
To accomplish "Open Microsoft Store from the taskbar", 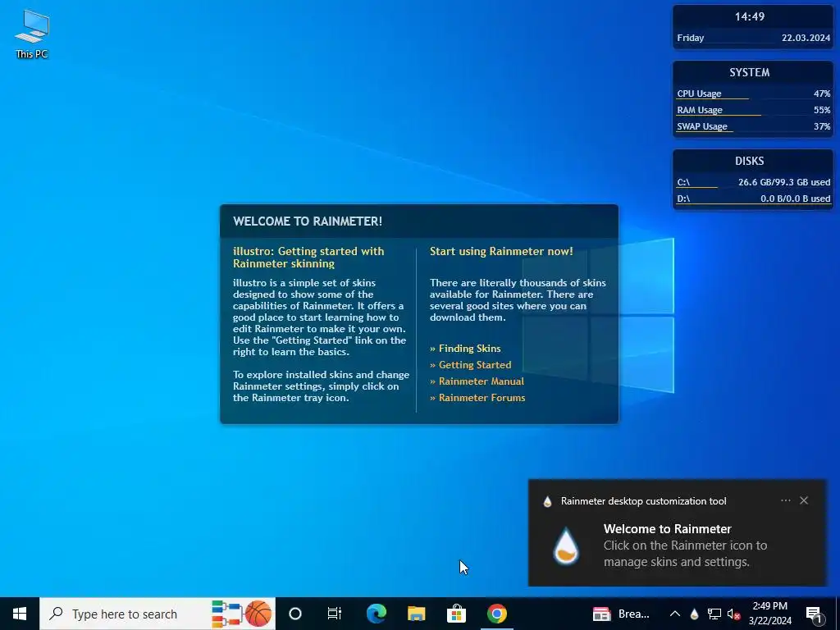I will coord(456,614).
